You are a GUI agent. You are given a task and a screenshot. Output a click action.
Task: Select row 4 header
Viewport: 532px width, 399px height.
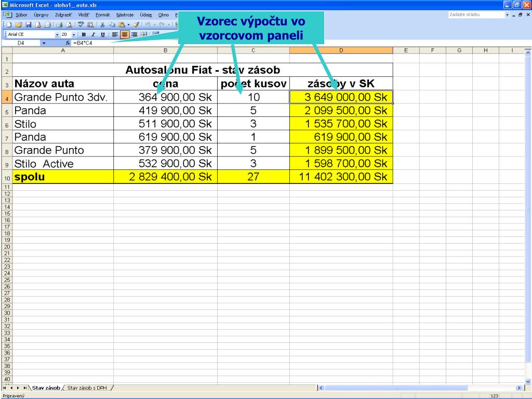point(7,97)
